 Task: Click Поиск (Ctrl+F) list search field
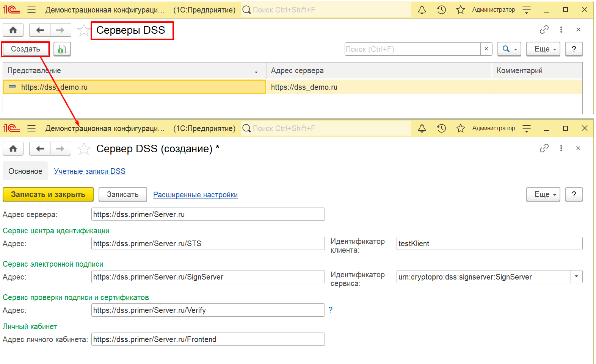click(412, 49)
